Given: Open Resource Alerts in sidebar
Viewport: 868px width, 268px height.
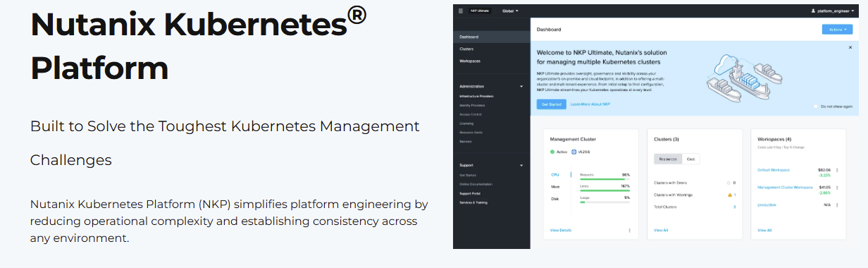Looking at the screenshot, I should point(471,133).
